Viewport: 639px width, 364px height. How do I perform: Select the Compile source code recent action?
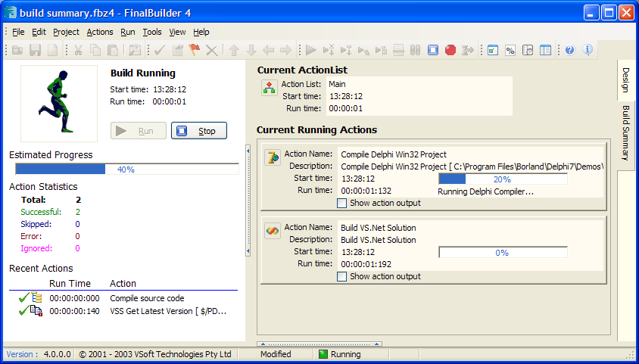pyautogui.click(x=123, y=298)
